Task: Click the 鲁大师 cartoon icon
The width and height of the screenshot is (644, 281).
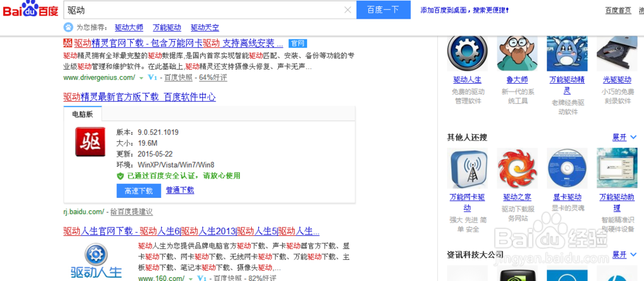Action: (517, 53)
